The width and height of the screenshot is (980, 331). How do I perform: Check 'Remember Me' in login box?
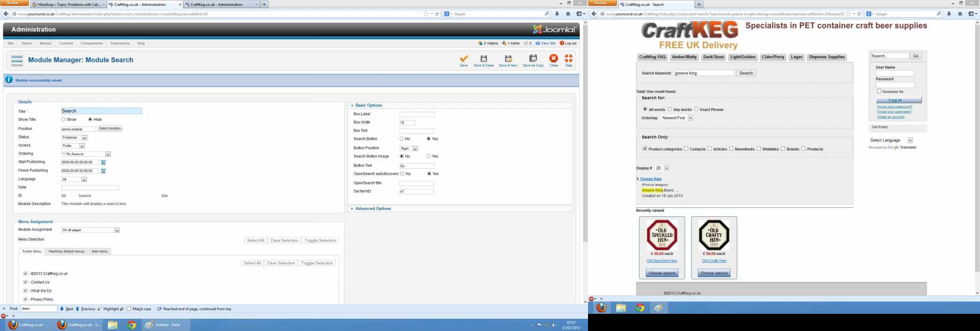click(x=879, y=91)
